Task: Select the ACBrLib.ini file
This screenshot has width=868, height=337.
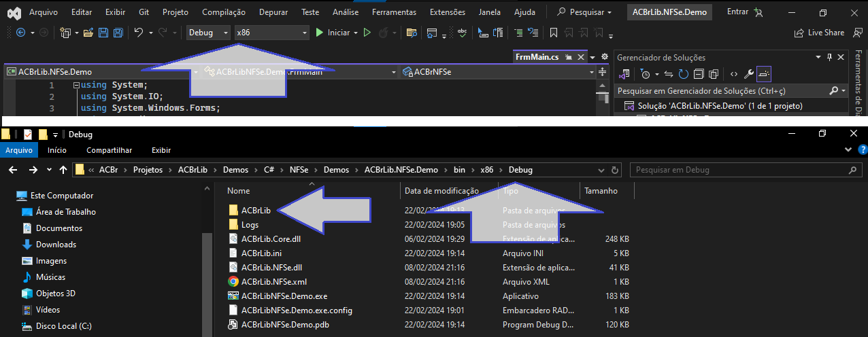Action: tap(261, 253)
